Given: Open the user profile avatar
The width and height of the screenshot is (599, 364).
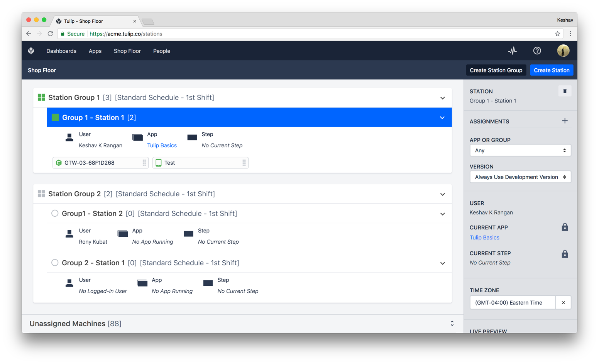Looking at the screenshot, I should 563,51.
